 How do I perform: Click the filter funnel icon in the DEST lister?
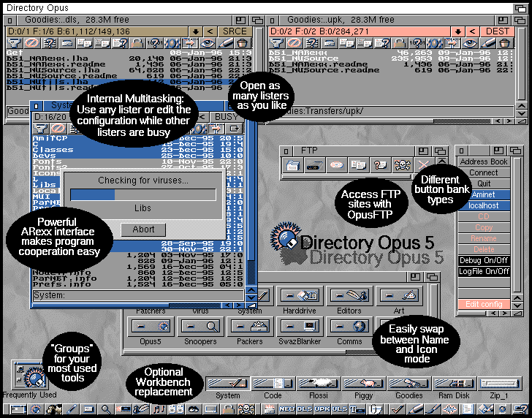point(276,43)
